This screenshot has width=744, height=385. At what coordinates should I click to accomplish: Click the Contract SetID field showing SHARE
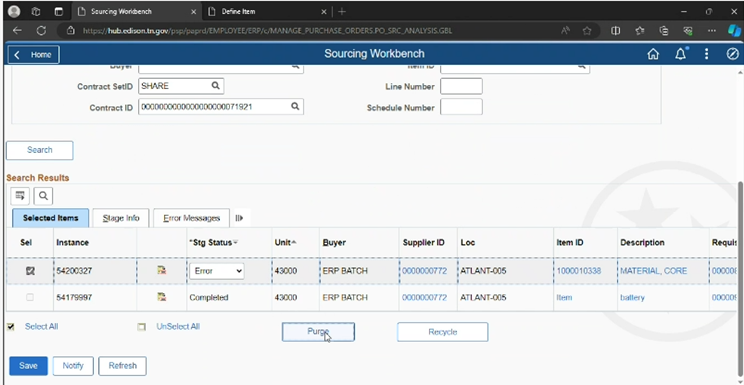181,86
